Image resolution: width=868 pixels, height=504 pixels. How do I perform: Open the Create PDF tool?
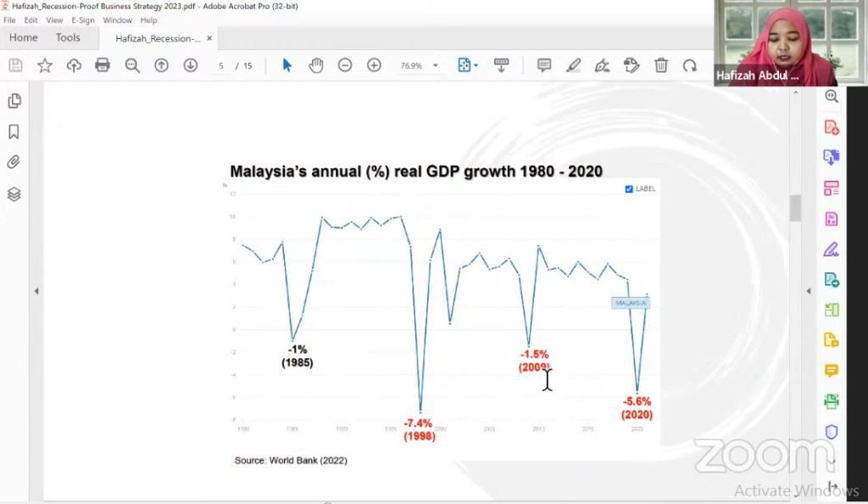click(x=832, y=127)
